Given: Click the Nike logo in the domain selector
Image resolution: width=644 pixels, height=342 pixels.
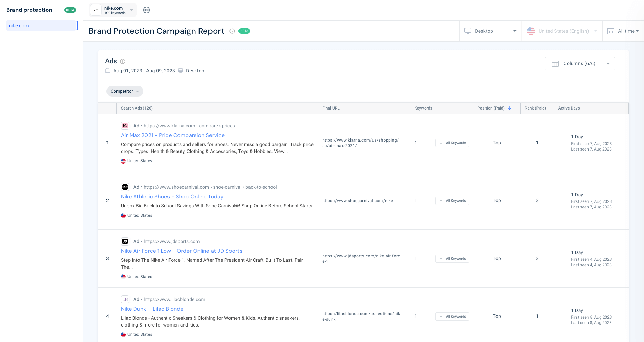Looking at the screenshot, I should pyautogui.click(x=96, y=10).
